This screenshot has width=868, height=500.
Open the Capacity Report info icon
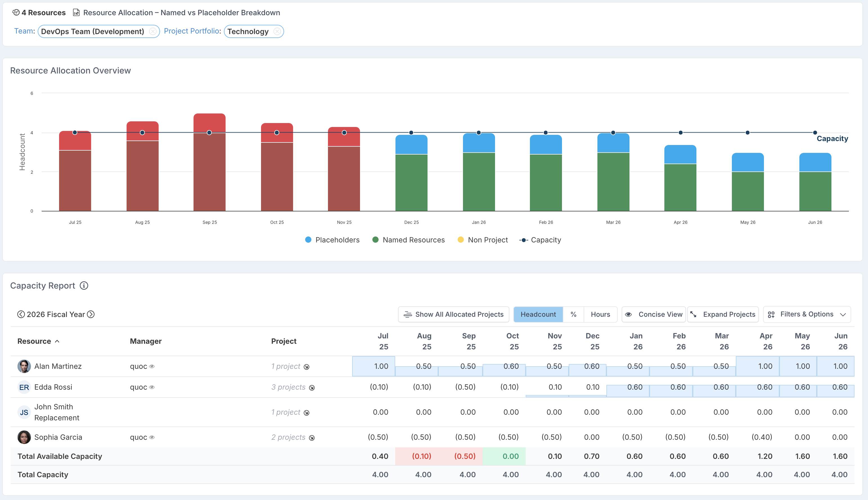[84, 285]
